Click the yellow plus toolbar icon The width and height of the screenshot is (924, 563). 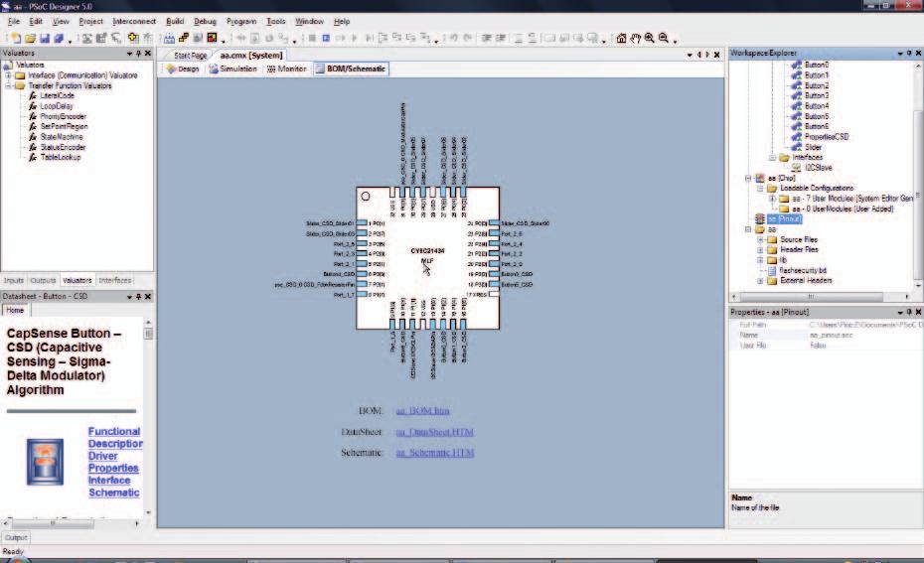[133, 38]
